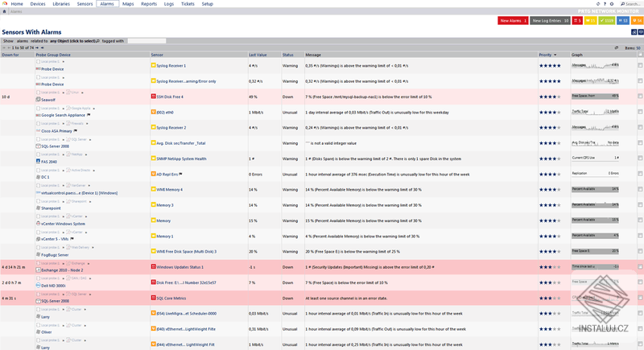
Task: Tick the select-all checkbox in table header
Action: [x=640, y=55]
